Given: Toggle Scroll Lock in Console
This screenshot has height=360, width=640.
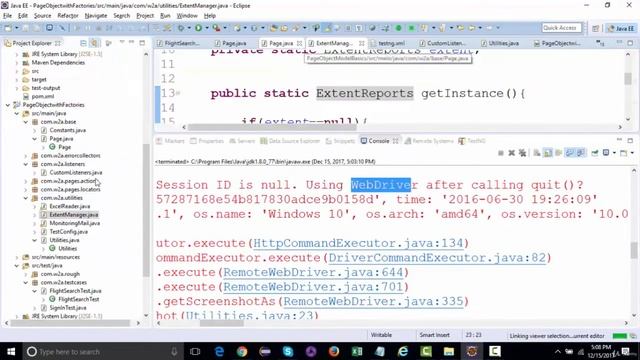Looking at the screenshot, I should pyautogui.click(x=547, y=153).
